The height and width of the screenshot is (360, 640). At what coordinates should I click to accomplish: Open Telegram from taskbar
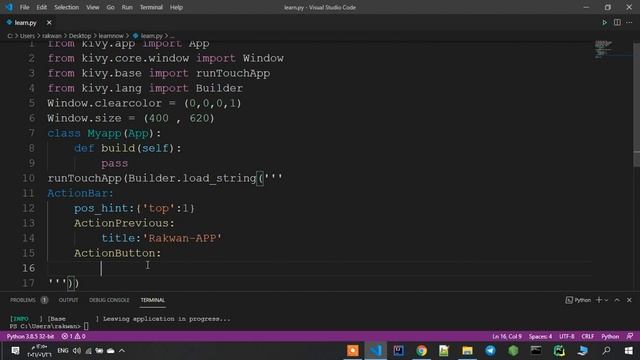490,351
